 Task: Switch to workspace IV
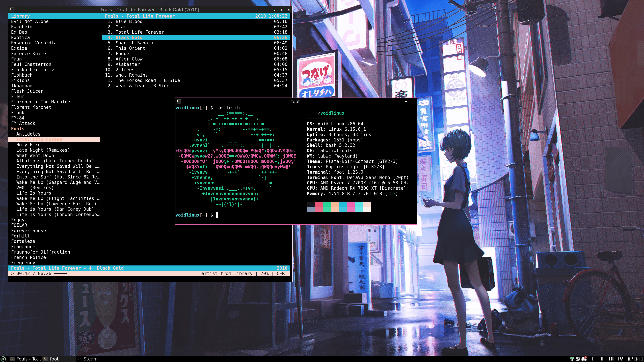coord(621,359)
